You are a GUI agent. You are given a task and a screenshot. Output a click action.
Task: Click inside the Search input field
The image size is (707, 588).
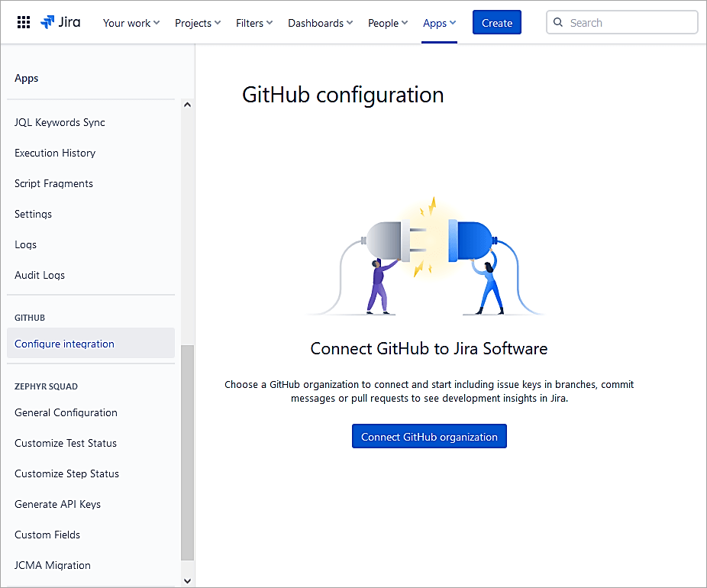pyautogui.click(x=618, y=22)
